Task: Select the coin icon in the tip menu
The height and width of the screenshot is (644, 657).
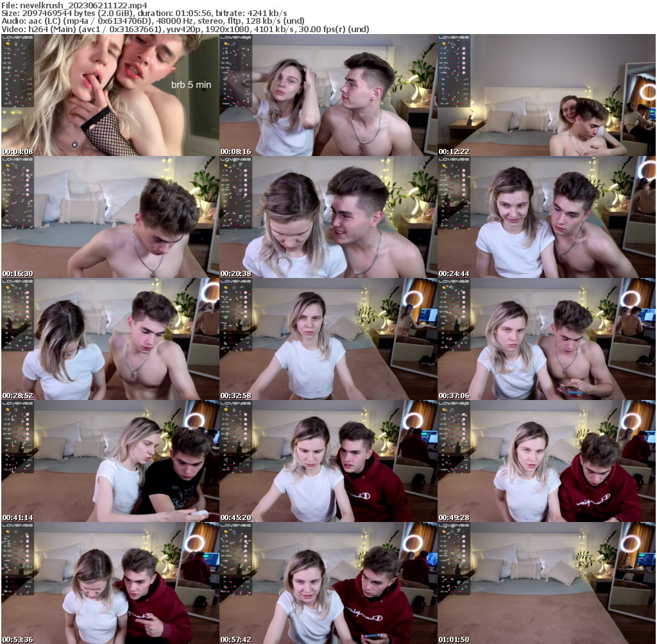Action: coord(8,44)
